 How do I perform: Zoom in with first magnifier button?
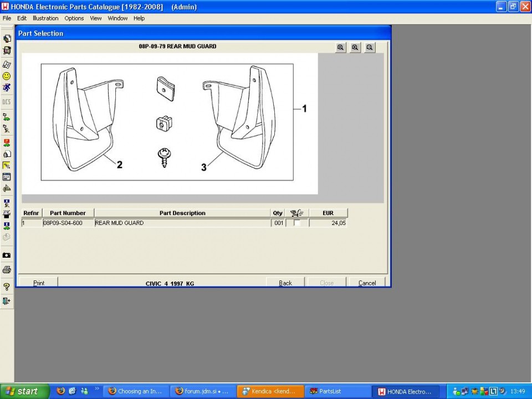click(340, 48)
